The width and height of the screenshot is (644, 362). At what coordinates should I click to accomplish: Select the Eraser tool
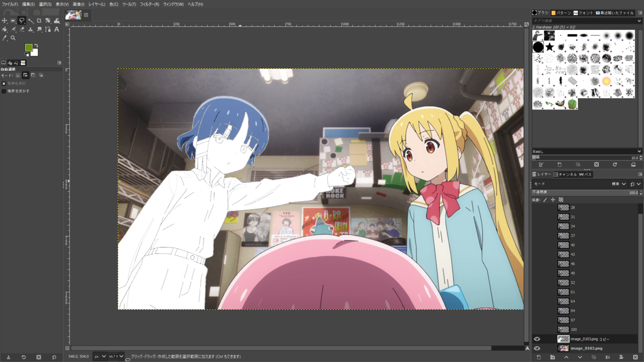point(22,29)
